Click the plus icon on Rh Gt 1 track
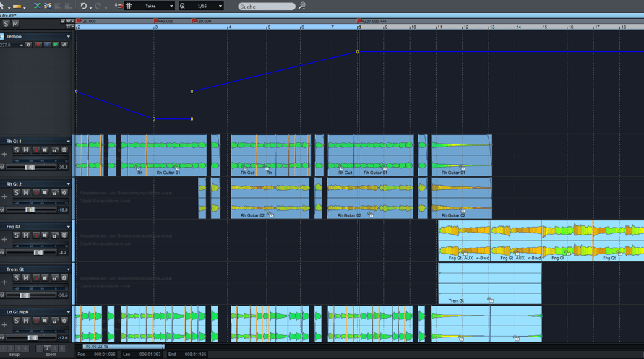 click(4, 155)
